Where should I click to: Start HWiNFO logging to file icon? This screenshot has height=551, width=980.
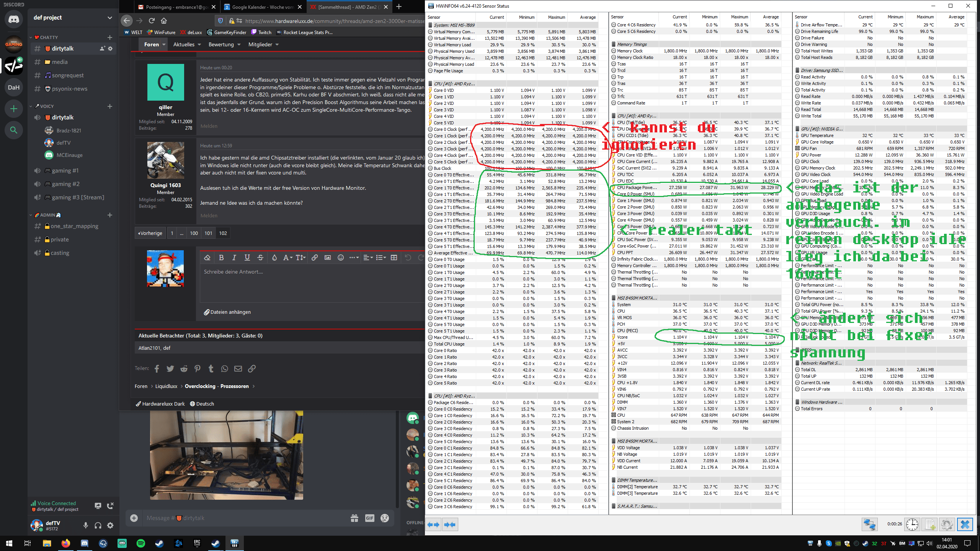(930, 524)
